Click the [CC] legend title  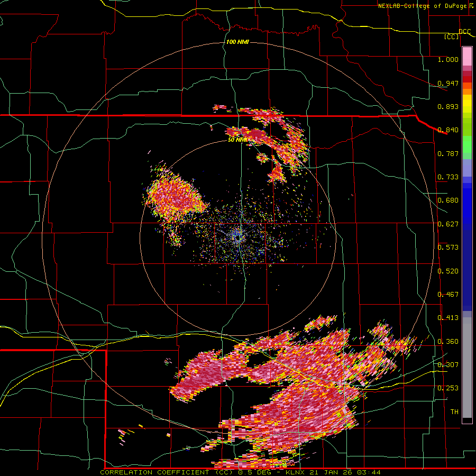point(452,36)
